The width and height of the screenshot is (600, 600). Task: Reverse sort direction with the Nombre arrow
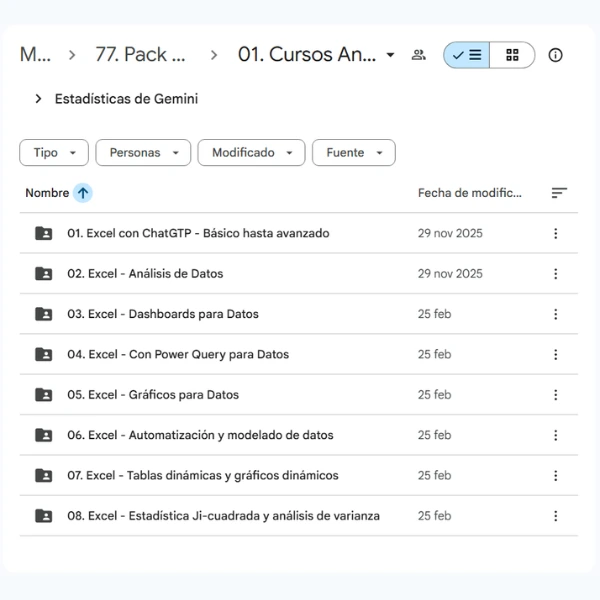click(83, 193)
